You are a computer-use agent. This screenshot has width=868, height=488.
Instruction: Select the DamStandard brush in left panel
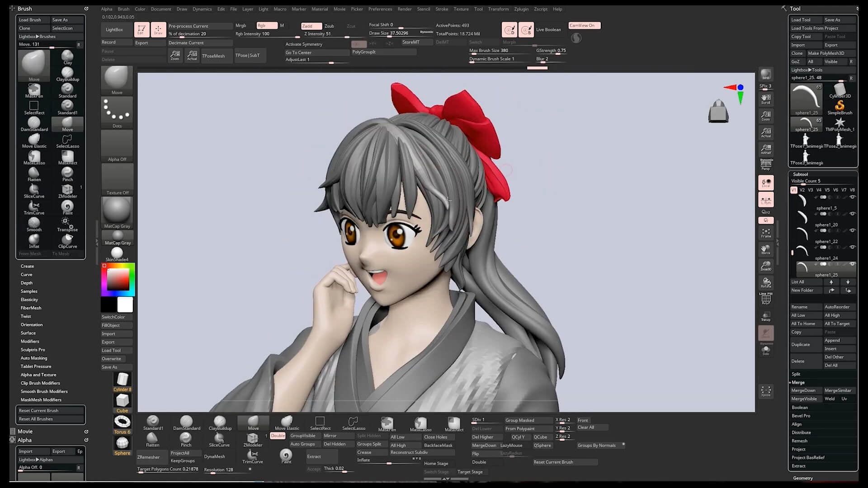pos(34,124)
